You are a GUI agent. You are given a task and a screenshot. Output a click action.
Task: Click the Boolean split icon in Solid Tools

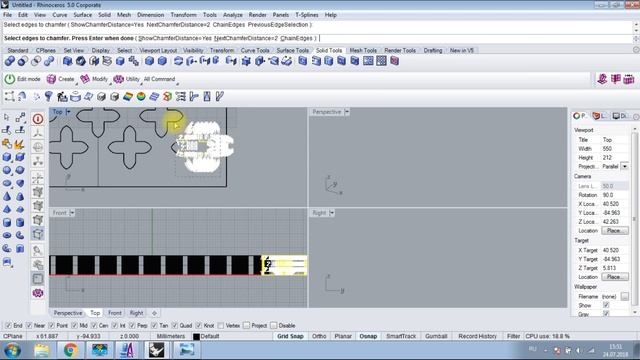click(49, 61)
